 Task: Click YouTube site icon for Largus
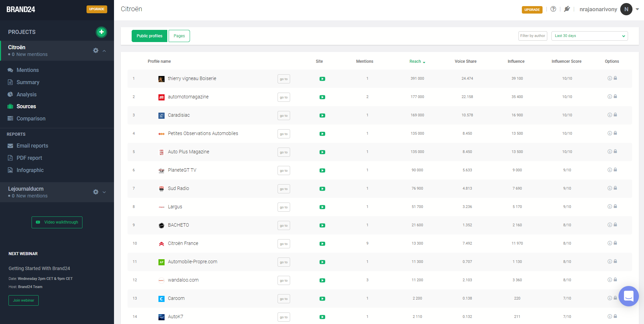pyautogui.click(x=322, y=207)
